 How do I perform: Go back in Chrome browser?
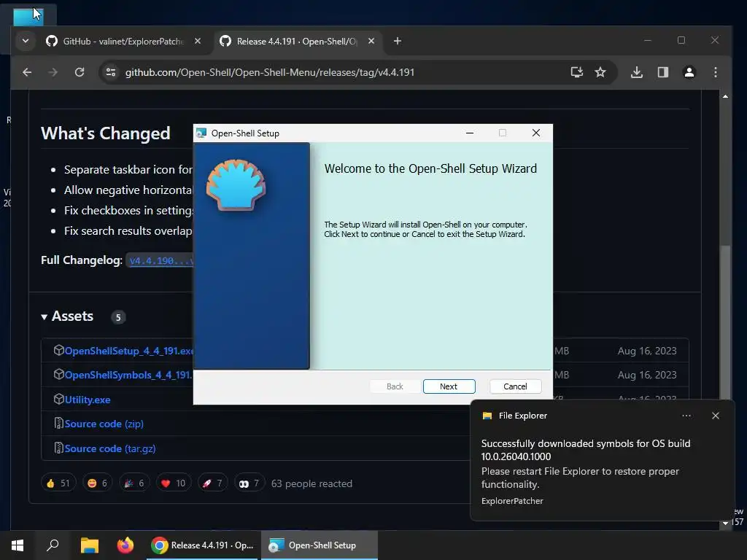tap(27, 72)
